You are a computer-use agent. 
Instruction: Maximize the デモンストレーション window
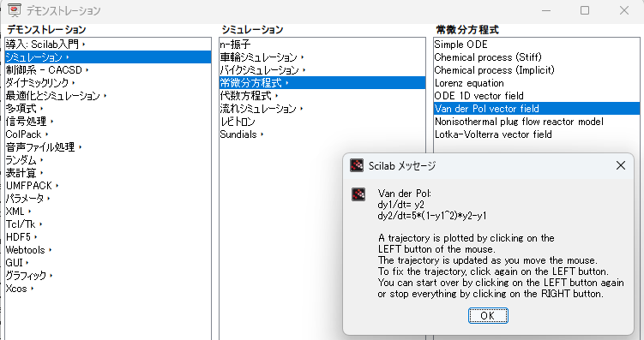coord(585,10)
